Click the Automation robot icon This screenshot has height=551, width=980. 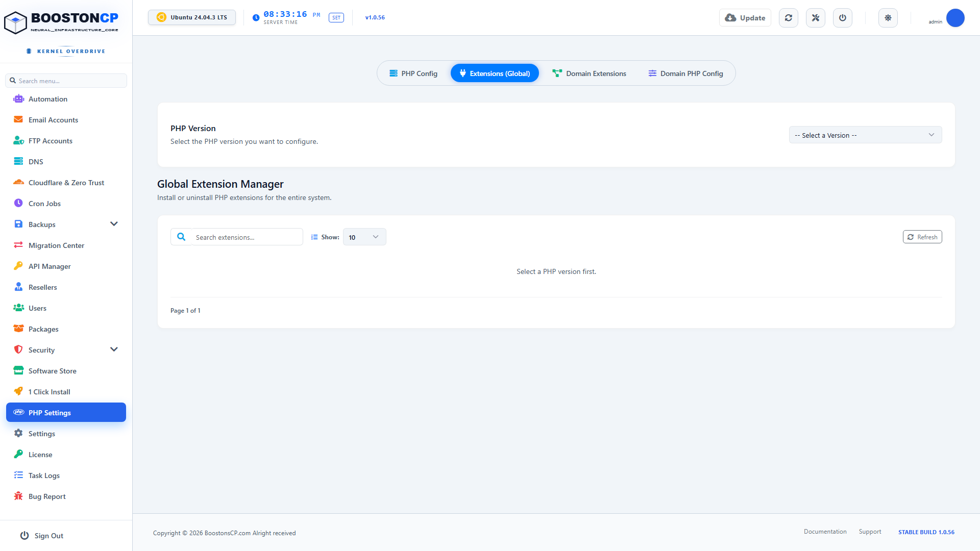tap(18, 99)
